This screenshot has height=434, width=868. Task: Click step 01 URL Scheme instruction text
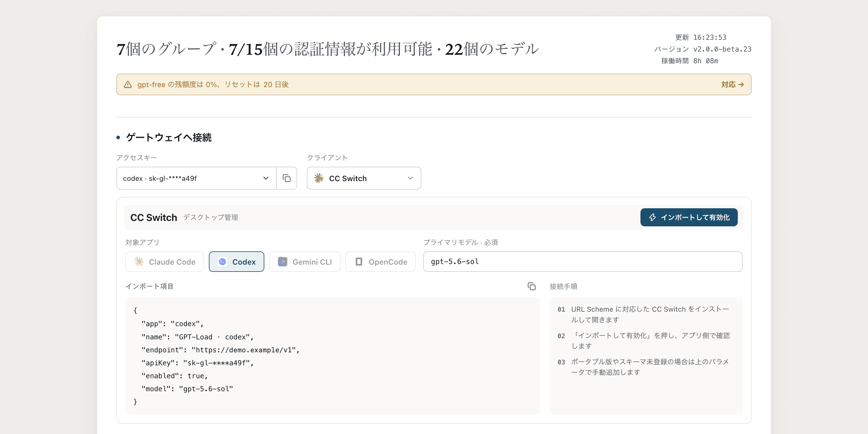pos(650,314)
